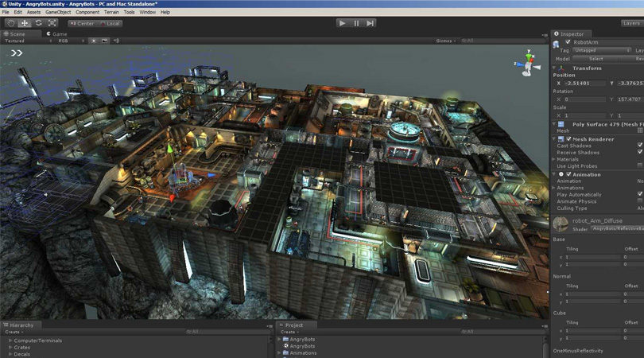Open the Project Create dropdown
Screen dimensions: 644x358
pyautogui.click(x=289, y=332)
